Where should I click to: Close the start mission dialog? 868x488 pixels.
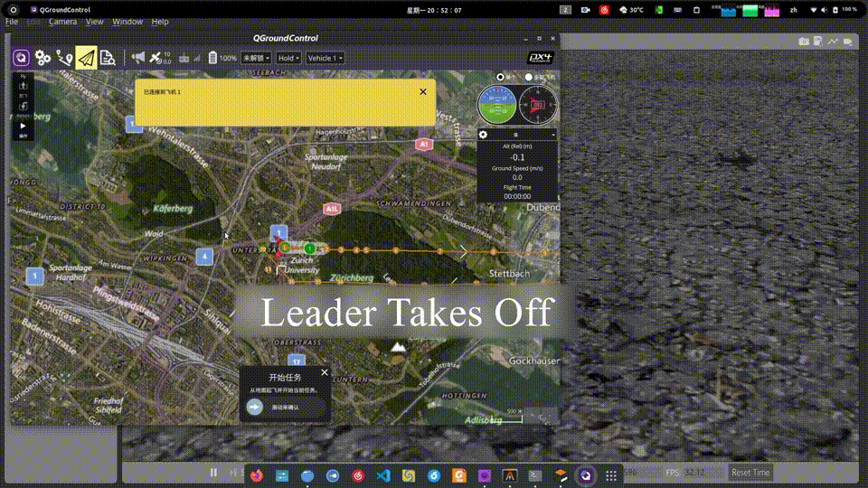click(x=325, y=372)
